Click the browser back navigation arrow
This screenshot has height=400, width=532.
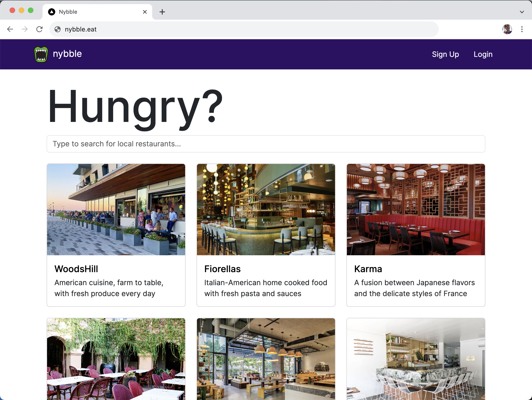click(10, 29)
